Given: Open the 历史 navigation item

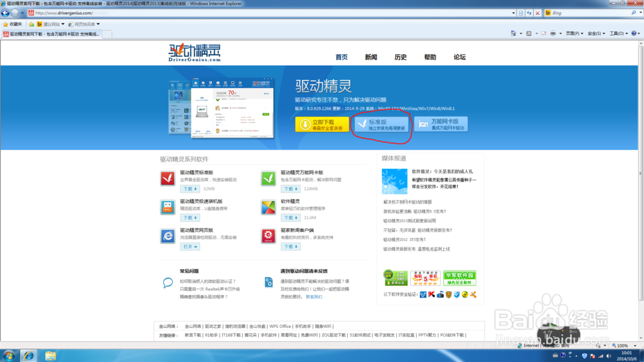Looking at the screenshot, I should (x=401, y=57).
